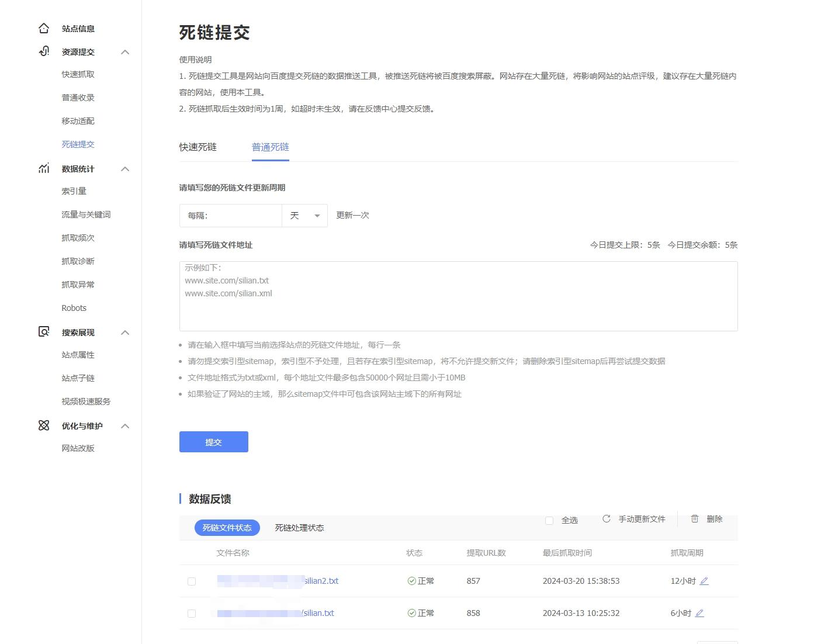
Task: Collapse the 数据统计 menu chevron
Action: pos(125,169)
